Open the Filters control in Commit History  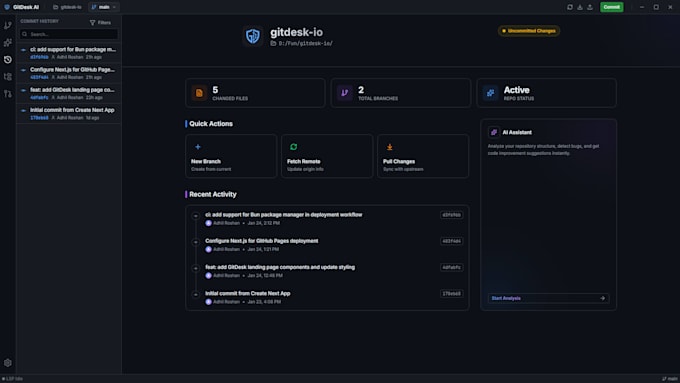point(100,23)
